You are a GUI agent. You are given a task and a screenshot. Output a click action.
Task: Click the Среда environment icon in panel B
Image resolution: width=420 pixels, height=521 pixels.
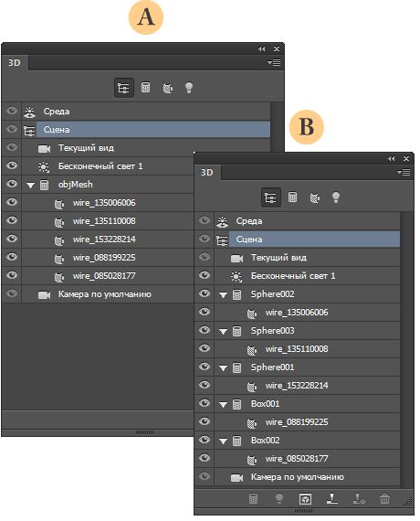point(222,221)
